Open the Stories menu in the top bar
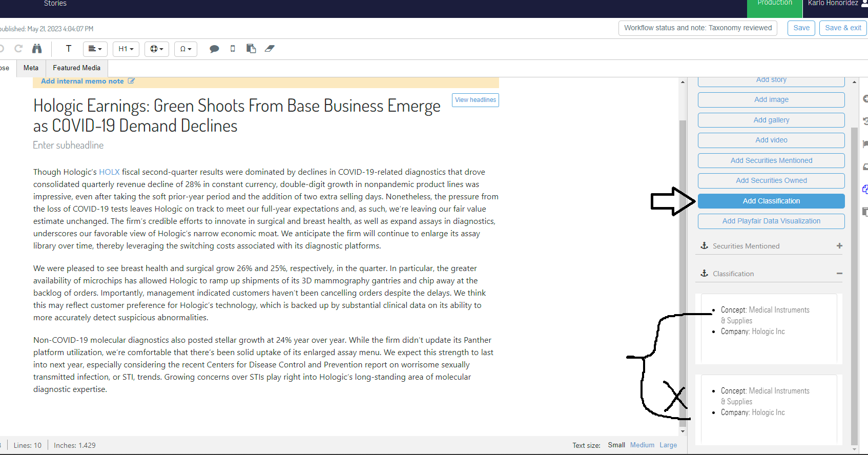868x455 pixels. point(55,4)
